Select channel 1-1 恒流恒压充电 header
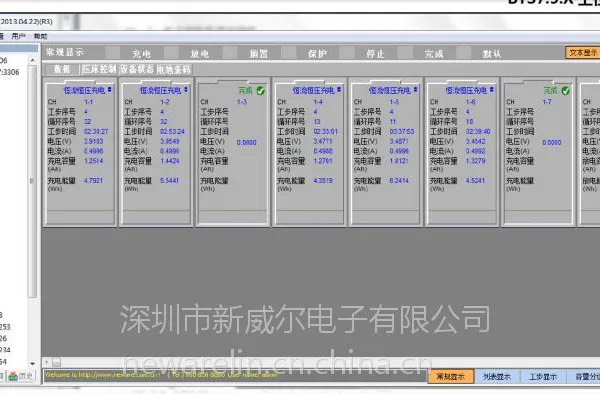The width and height of the screenshot is (600, 394). (x=84, y=90)
